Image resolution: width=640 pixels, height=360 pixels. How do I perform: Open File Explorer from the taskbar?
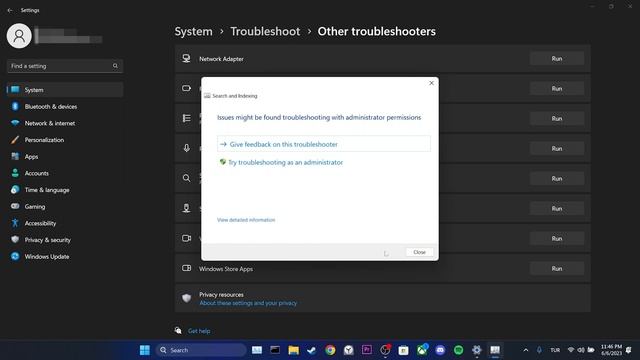pyautogui.click(x=293, y=350)
